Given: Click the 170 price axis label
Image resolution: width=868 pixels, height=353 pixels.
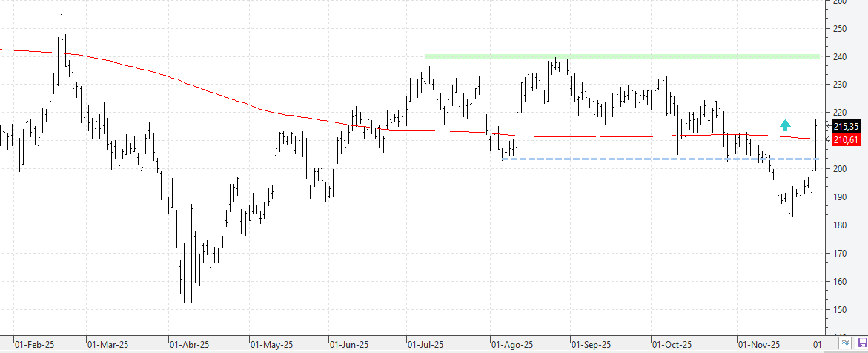Looking at the screenshot, I should coord(839,253).
